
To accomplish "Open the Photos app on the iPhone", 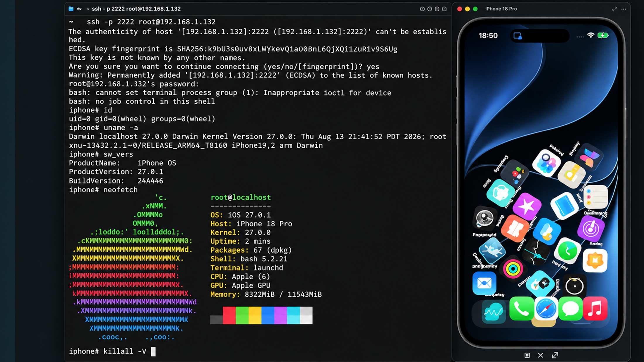I will click(546, 163).
